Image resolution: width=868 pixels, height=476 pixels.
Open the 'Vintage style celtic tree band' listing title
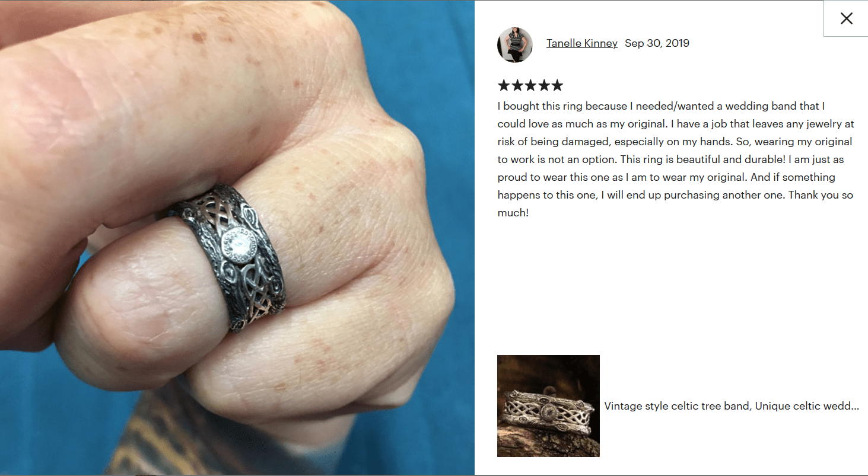pos(732,406)
